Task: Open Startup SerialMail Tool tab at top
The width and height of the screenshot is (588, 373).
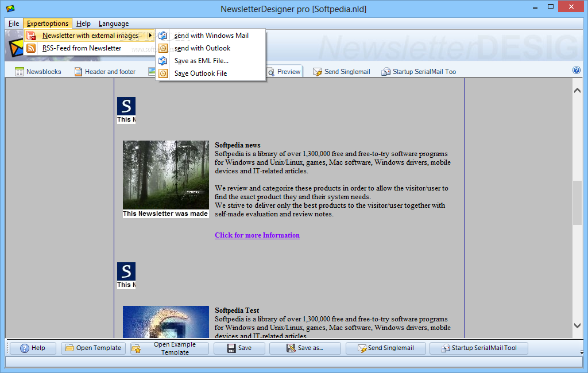Action: tap(419, 72)
